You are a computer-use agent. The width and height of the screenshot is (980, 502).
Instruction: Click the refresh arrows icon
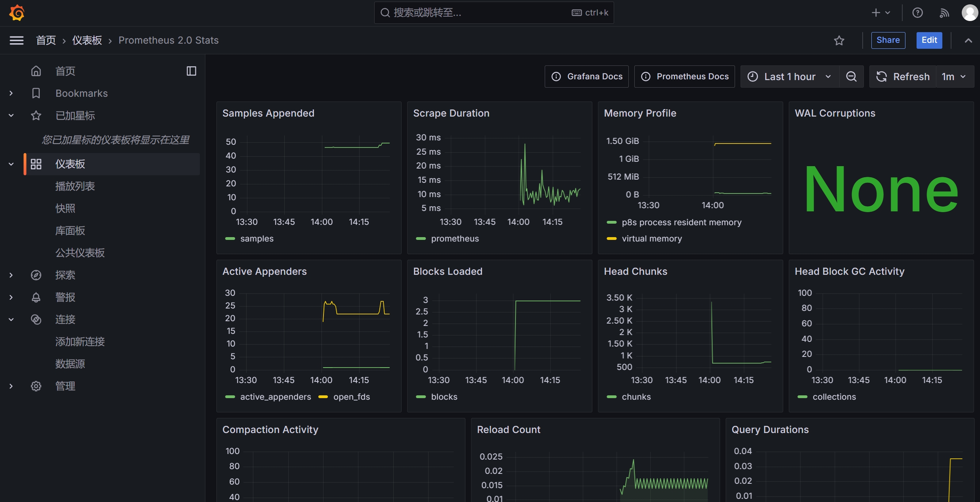point(881,77)
